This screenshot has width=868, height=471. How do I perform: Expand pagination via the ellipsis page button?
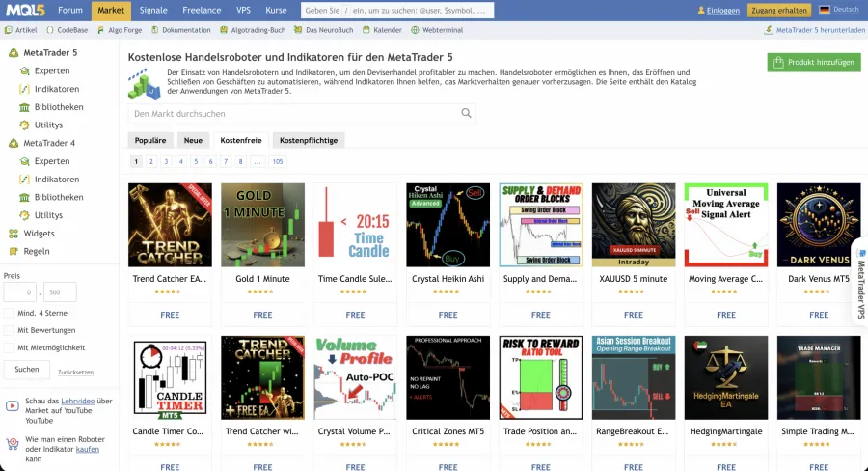point(257,162)
